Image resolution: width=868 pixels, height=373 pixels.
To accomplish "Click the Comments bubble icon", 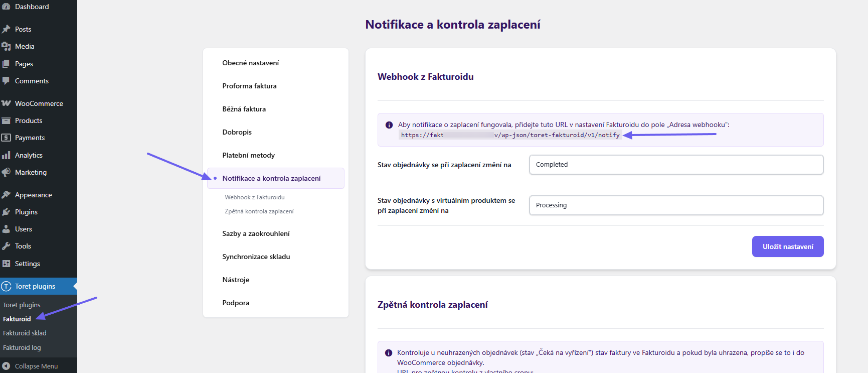I will pos(6,81).
